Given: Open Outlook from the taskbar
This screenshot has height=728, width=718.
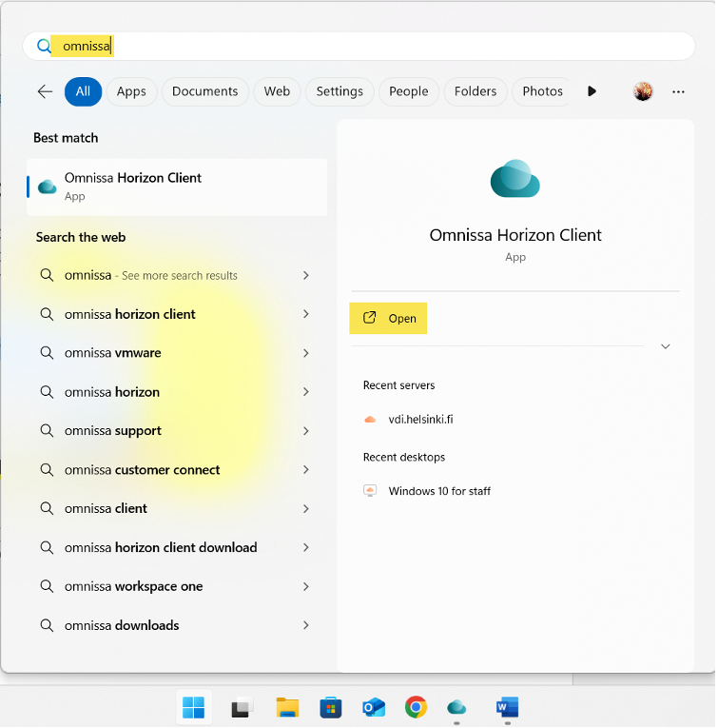Looking at the screenshot, I should point(374,708).
